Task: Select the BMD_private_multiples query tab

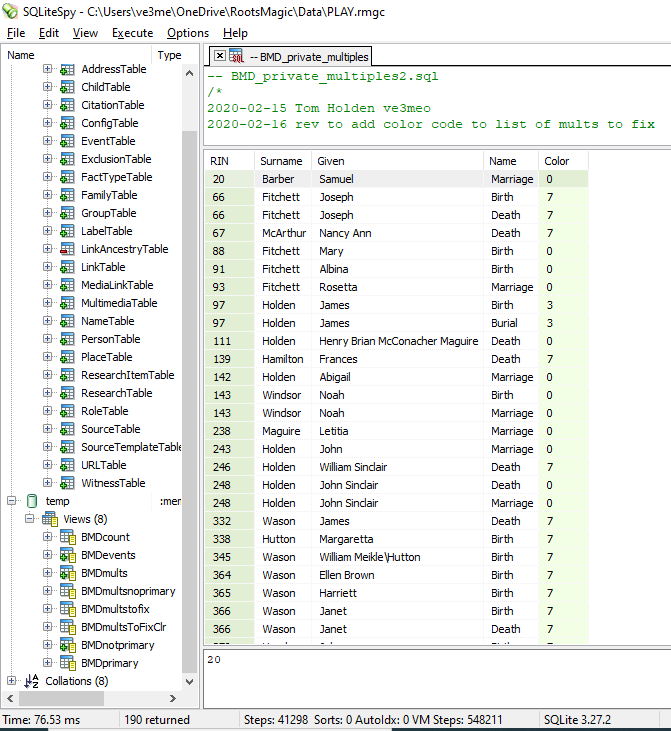Action: point(291,57)
